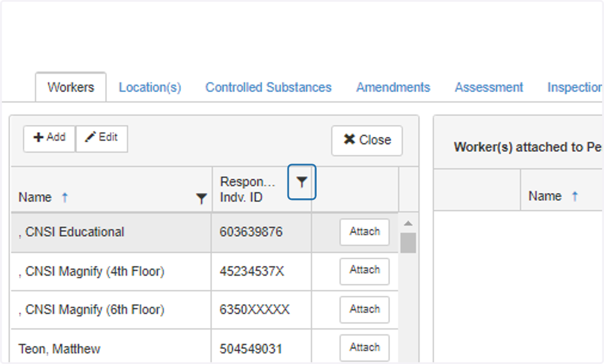This screenshot has height=364, width=604.
Task: Click ID value 6350XXXXX
Action: point(254,310)
